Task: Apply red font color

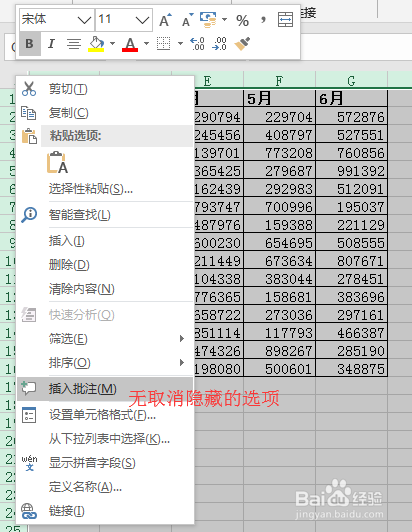Action: (x=130, y=44)
